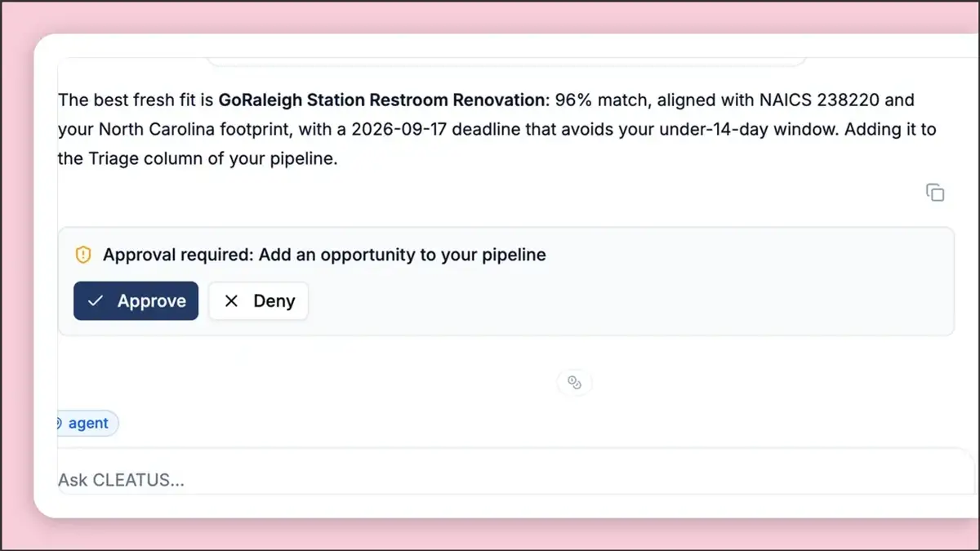Viewport: 980px width, 551px height.
Task: Open the GoRaleigh Station Restroom Renovation title
Action: [x=381, y=100]
